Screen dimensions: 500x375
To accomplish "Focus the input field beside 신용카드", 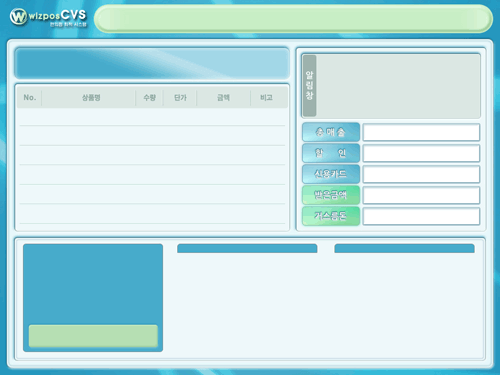I will (421, 174).
